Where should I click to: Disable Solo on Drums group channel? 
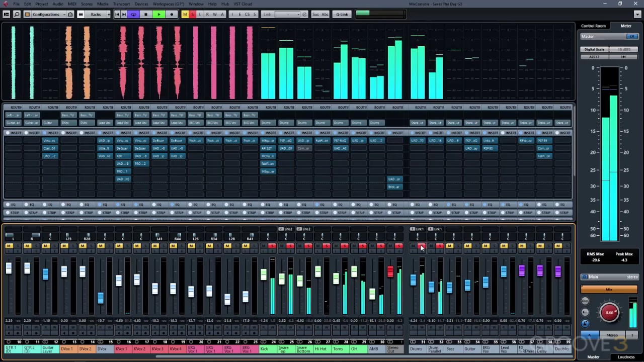(422, 246)
